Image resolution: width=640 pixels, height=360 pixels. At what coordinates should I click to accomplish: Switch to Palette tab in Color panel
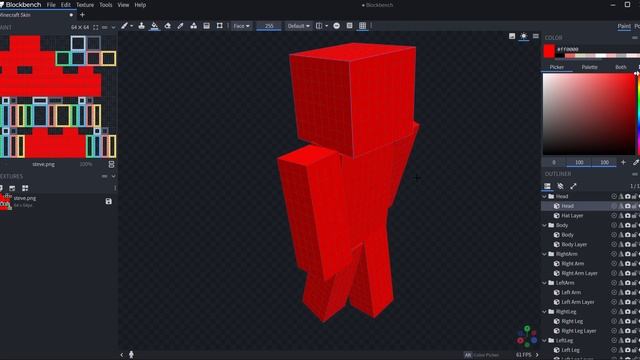coord(589,67)
